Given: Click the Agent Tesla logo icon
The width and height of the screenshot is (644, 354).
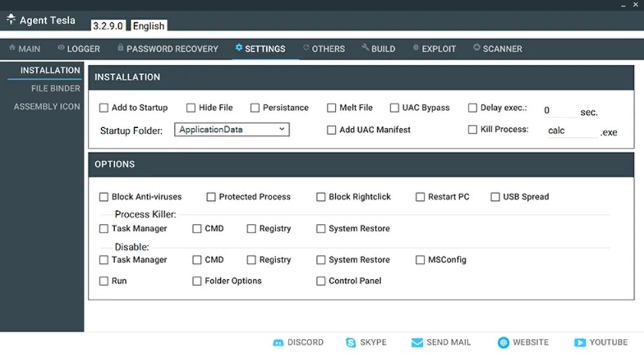Looking at the screenshot, I should tap(11, 19).
